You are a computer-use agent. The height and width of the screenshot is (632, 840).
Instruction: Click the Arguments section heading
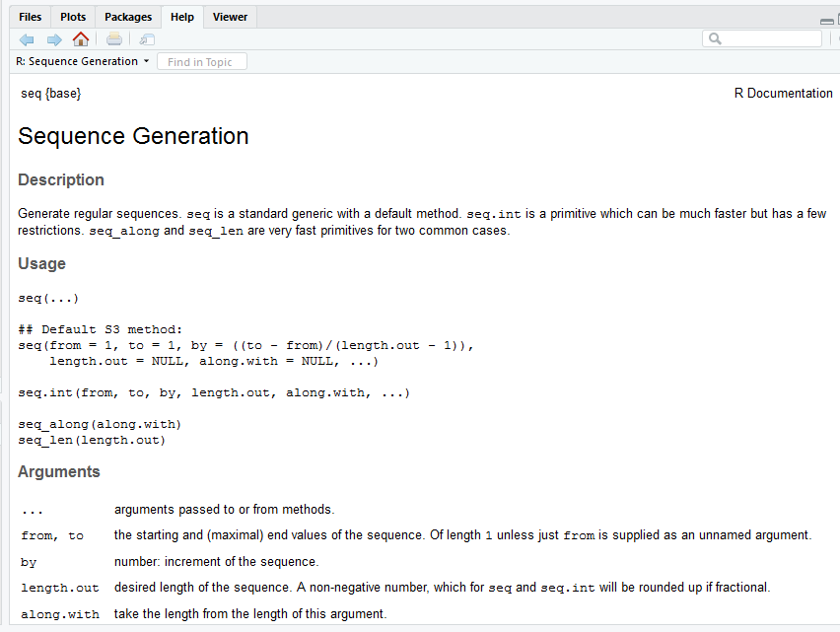point(59,472)
